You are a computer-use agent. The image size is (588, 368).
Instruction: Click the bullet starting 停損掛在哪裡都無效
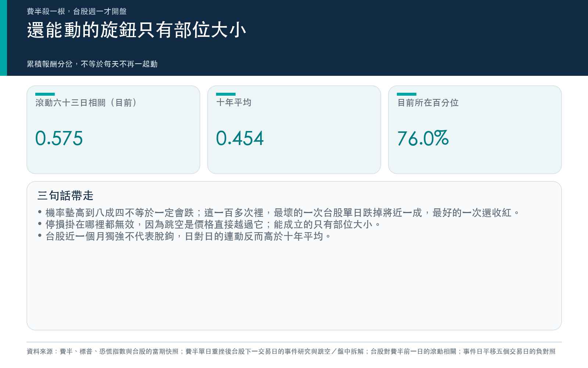point(209,224)
